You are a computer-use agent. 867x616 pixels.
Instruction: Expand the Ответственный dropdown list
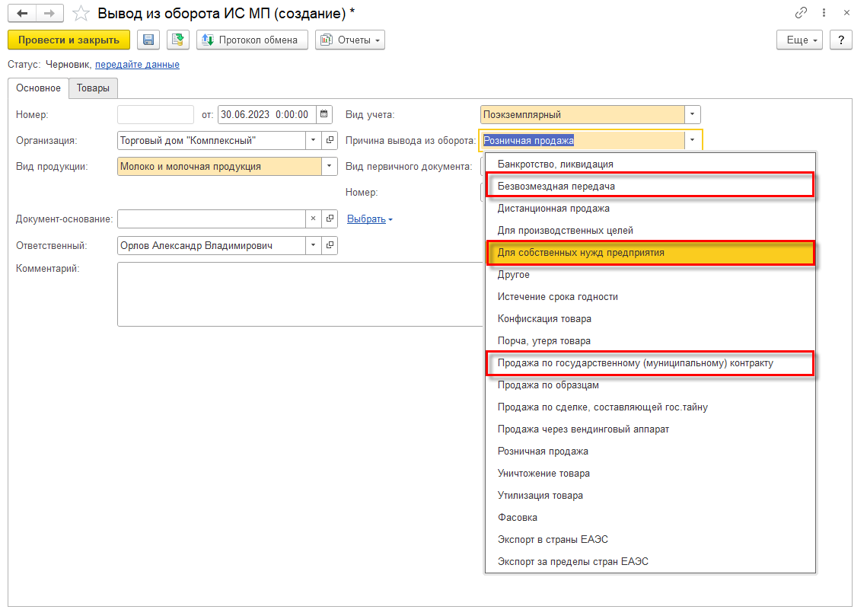[x=314, y=245]
